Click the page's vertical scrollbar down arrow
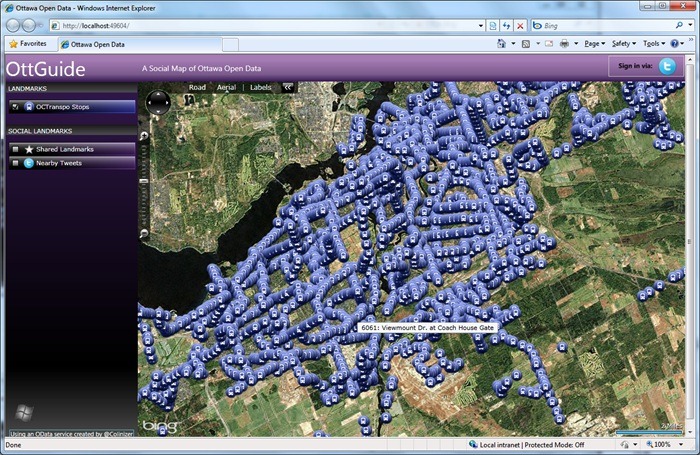 coord(690,432)
